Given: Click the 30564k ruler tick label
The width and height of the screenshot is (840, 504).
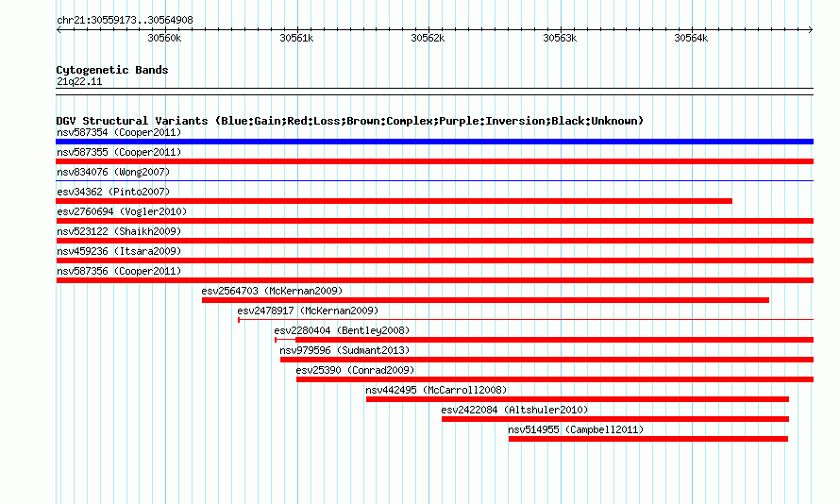Looking at the screenshot, I should tap(691, 38).
